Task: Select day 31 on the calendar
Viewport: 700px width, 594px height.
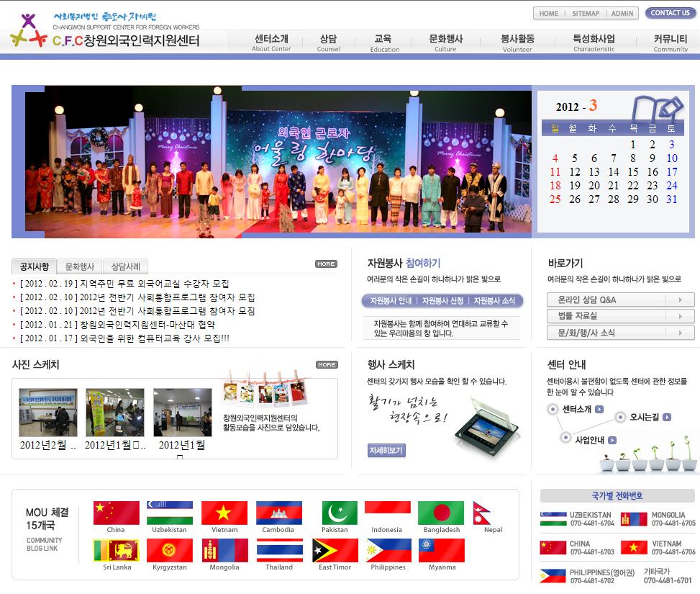Action: pyautogui.click(x=671, y=199)
